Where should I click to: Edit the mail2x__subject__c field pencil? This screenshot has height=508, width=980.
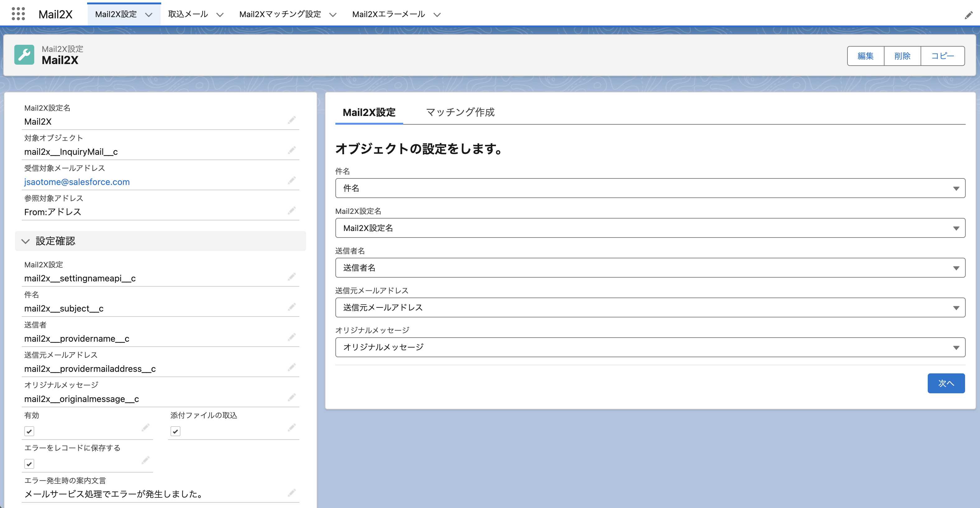point(292,307)
